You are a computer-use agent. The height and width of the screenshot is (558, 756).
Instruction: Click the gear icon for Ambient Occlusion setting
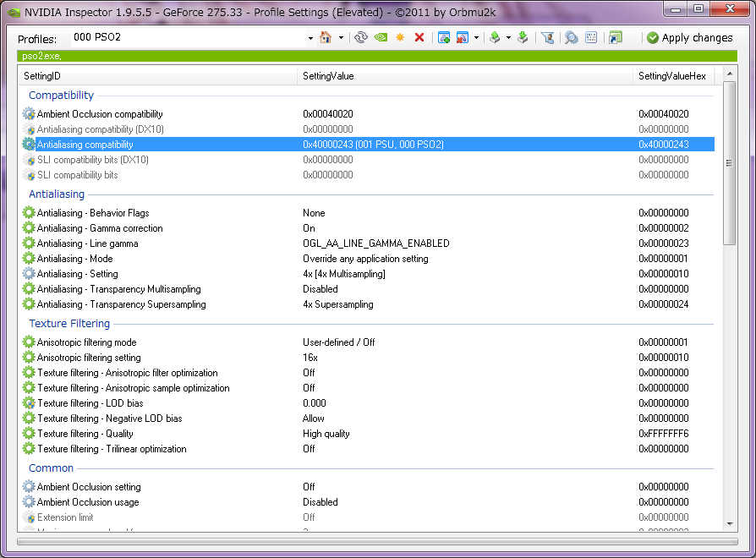coord(29,487)
